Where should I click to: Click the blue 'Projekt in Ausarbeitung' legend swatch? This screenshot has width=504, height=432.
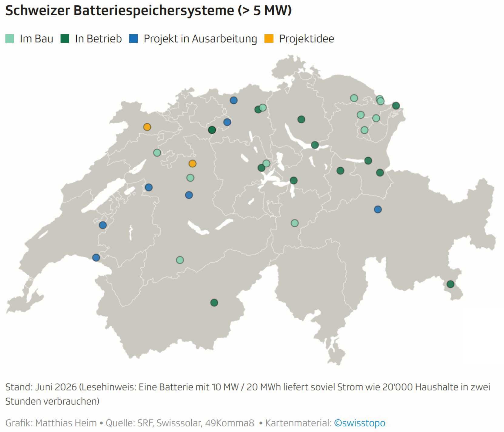point(133,39)
